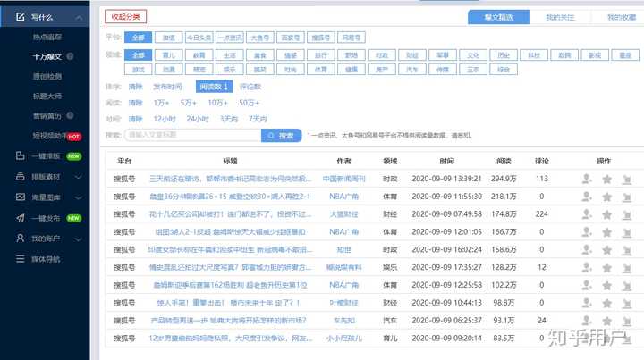Open 热点追踪 in the sidebar
The width and height of the screenshot is (644, 360).
[47, 37]
